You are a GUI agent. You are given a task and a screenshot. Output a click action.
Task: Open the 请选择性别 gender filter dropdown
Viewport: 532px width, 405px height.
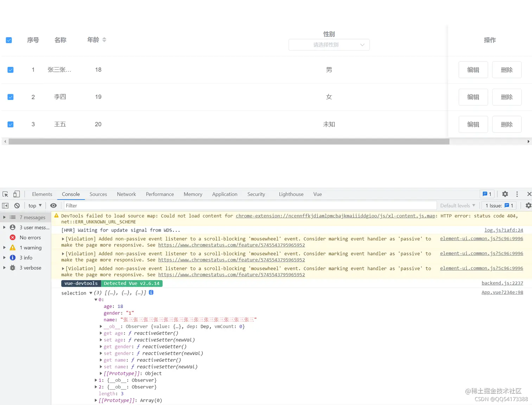(x=329, y=45)
